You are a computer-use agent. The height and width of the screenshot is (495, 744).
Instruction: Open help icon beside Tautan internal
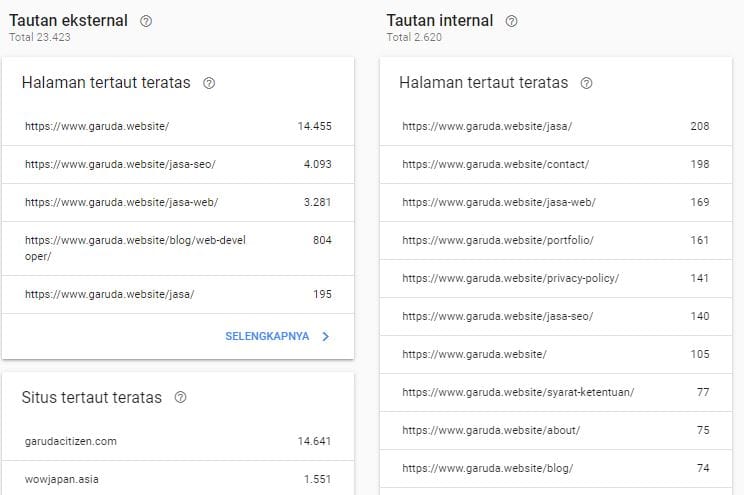(512, 21)
